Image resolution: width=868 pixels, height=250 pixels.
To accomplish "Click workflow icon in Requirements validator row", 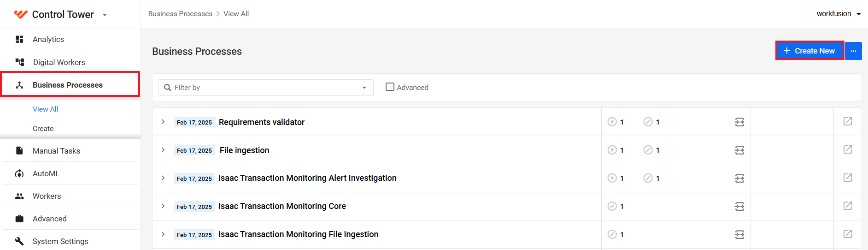I will tap(739, 122).
